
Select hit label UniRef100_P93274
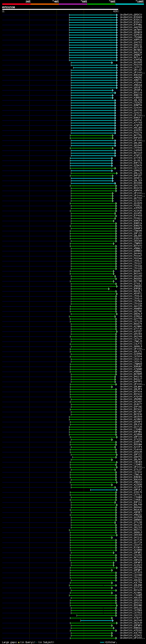[131, 133]
